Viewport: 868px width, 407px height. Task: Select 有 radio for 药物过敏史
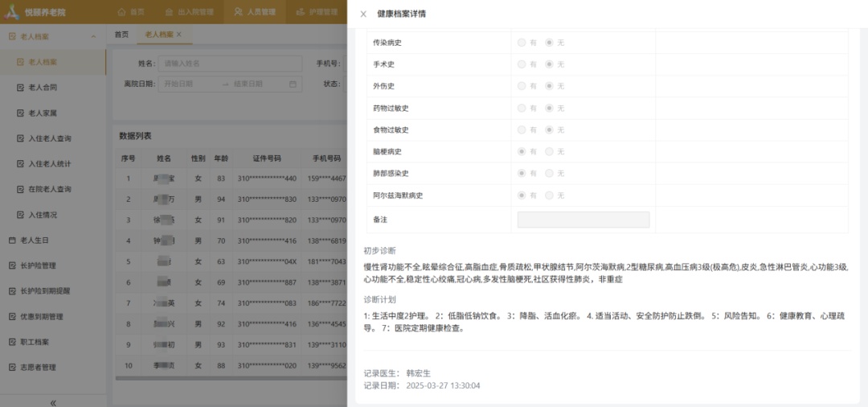(522, 108)
